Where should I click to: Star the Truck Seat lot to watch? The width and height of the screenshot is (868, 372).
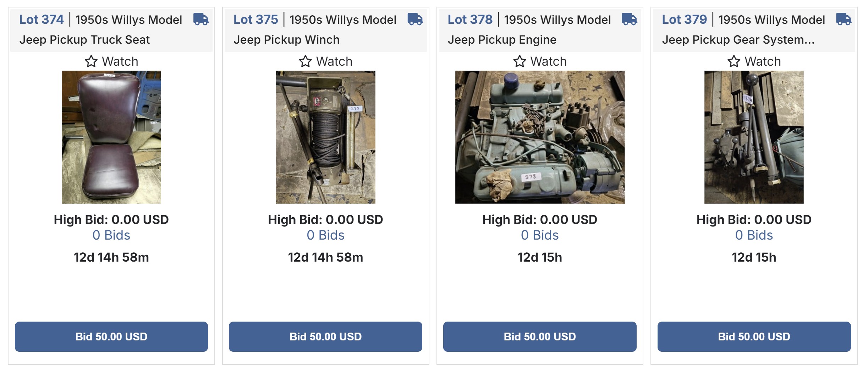pyautogui.click(x=91, y=61)
